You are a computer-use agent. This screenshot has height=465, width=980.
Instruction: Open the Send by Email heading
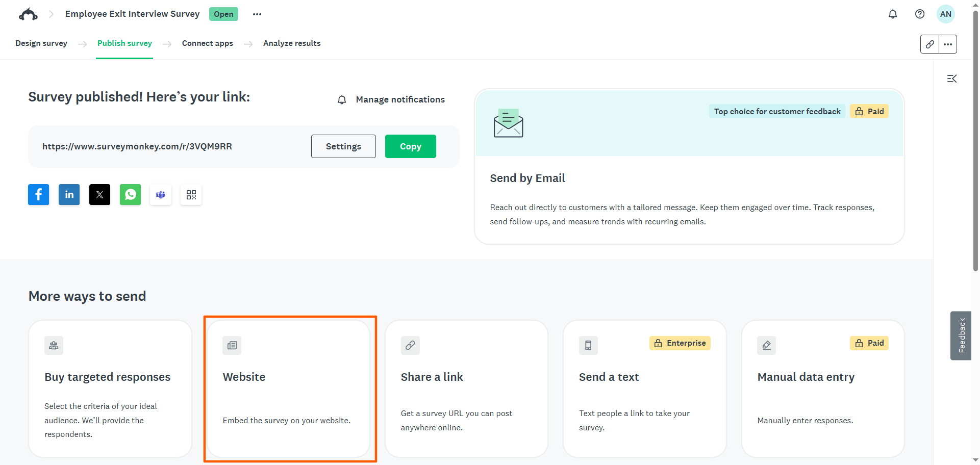click(527, 178)
